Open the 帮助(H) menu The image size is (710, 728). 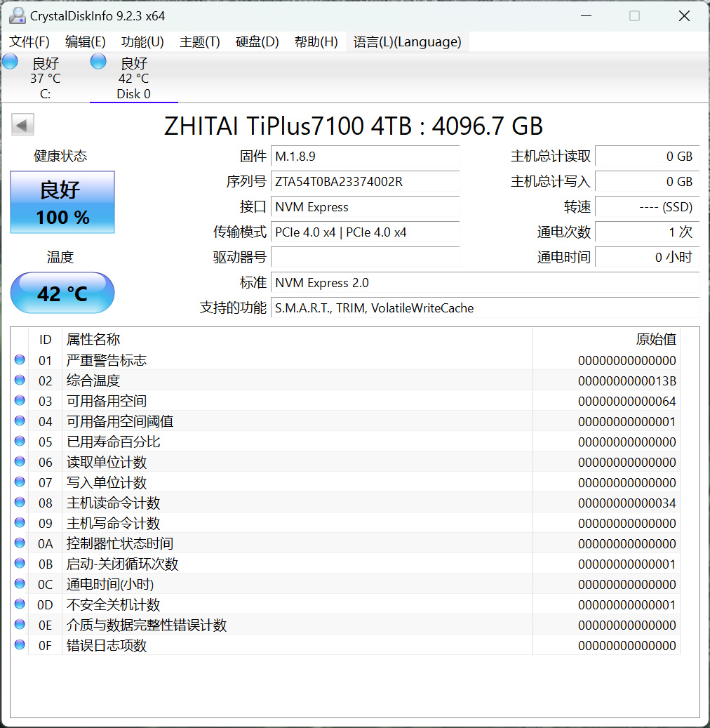tap(316, 42)
